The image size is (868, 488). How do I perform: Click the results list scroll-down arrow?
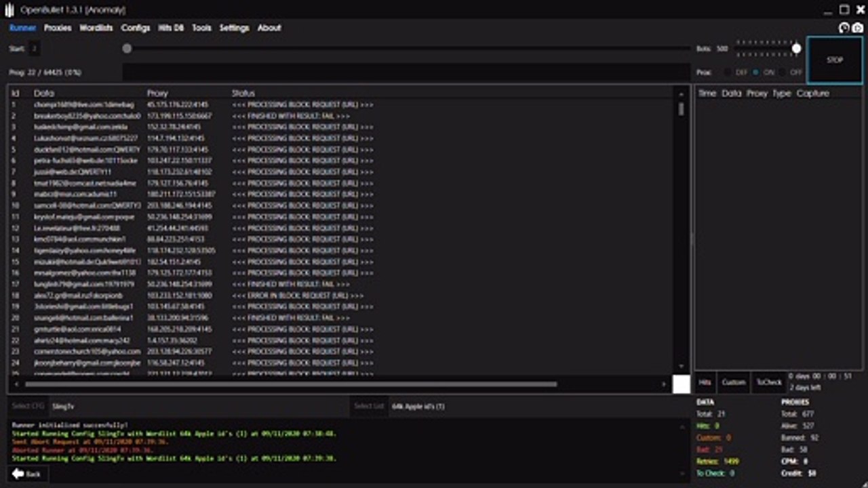[681, 367]
